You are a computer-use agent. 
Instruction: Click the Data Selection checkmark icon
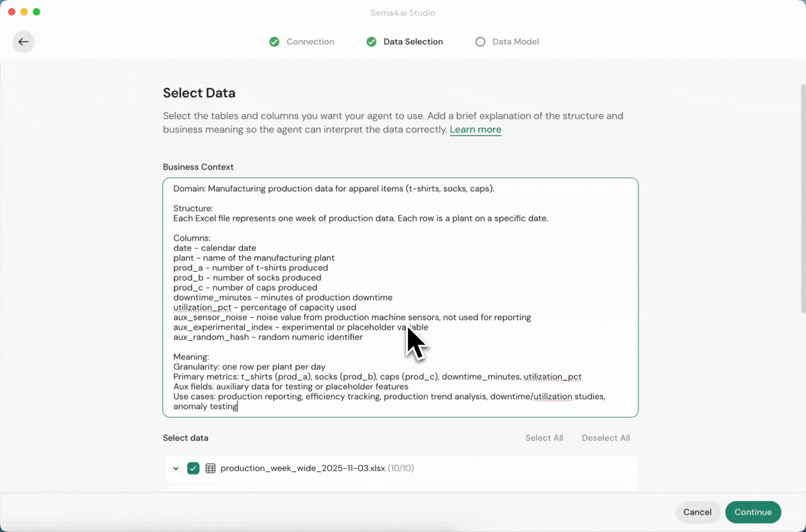point(371,41)
